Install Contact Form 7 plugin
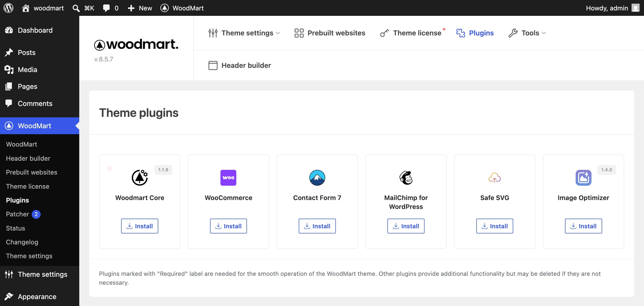644x306 pixels. click(317, 226)
